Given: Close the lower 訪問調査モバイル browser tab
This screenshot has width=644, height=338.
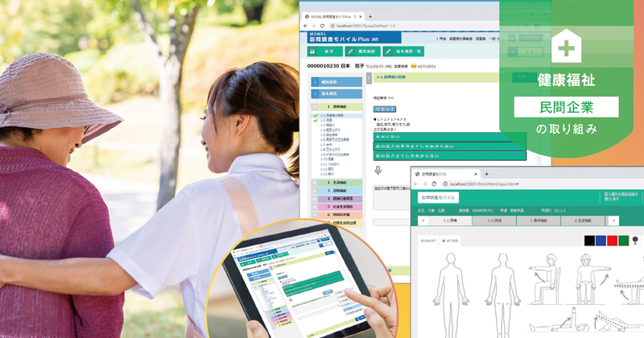Looking at the screenshot, I should click(x=476, y=174).
